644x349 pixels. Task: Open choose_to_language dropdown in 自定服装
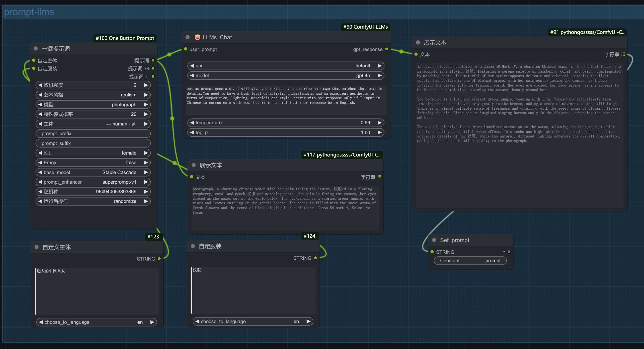(253, 321)
